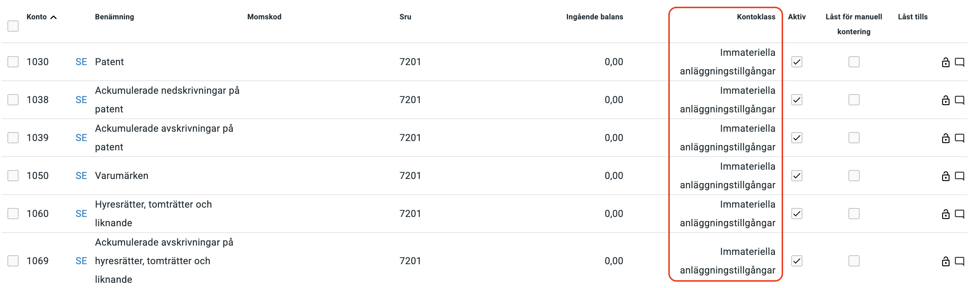Uncheck the Aktiv checkbox for account 1050
This screenshot has width=980, height=288.
tap(796, 176)
